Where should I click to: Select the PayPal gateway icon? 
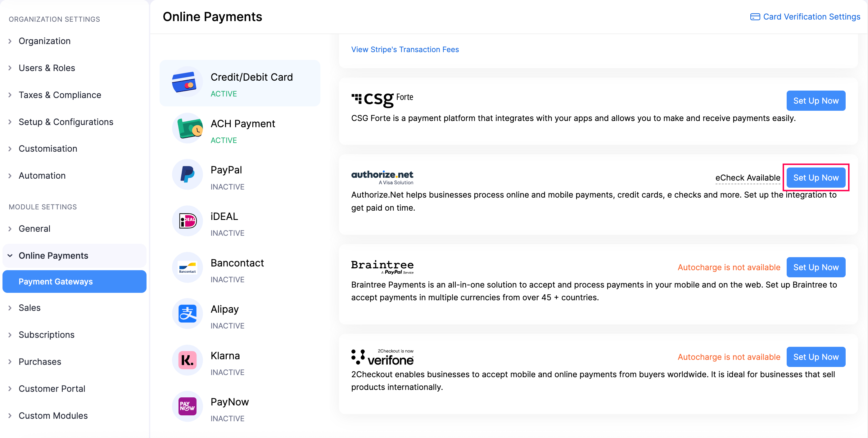coord(187,174)
